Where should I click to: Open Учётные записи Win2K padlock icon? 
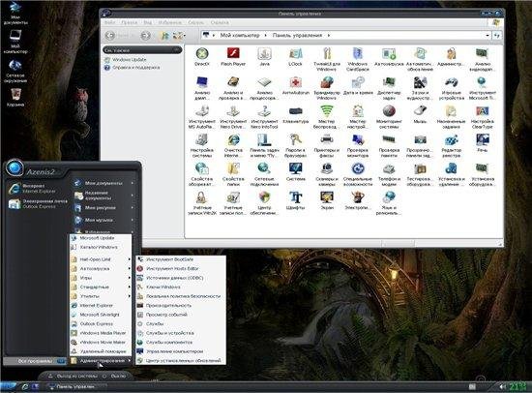coord(202,202)
